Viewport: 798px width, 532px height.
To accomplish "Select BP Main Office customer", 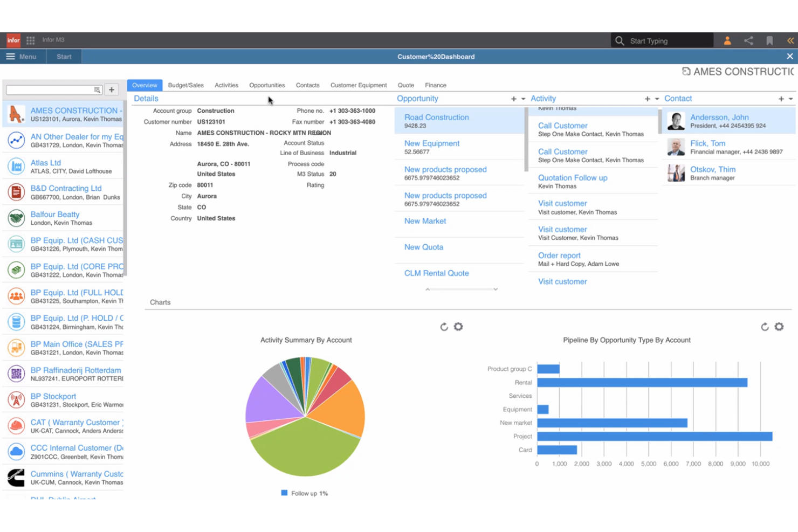I will click(x=63, y=348).
